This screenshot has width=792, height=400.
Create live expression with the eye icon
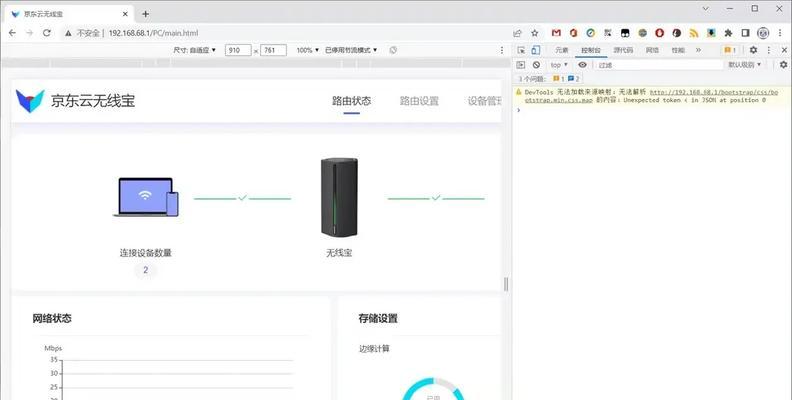(582, 65)
